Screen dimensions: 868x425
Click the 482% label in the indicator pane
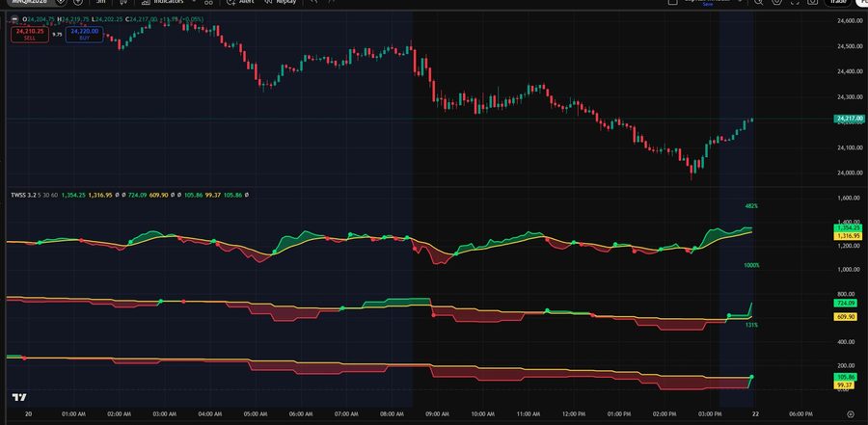point(751,206)
